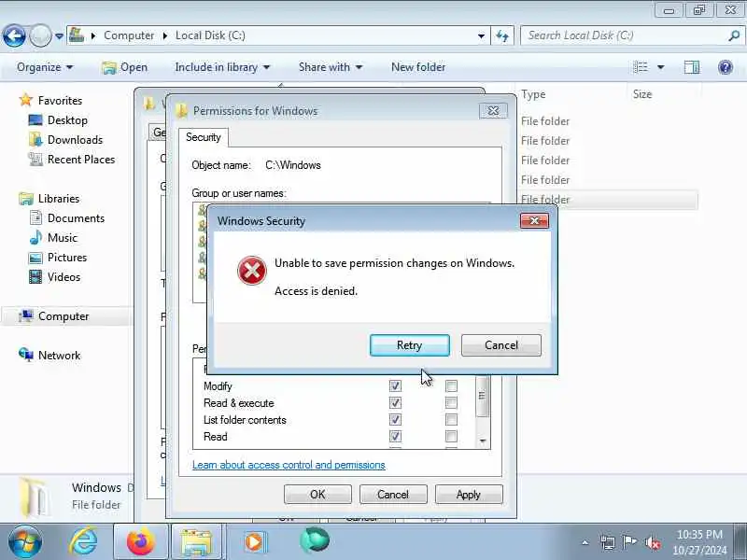Toggle the Allow checkbox for Modify

[x=395, y=385]
